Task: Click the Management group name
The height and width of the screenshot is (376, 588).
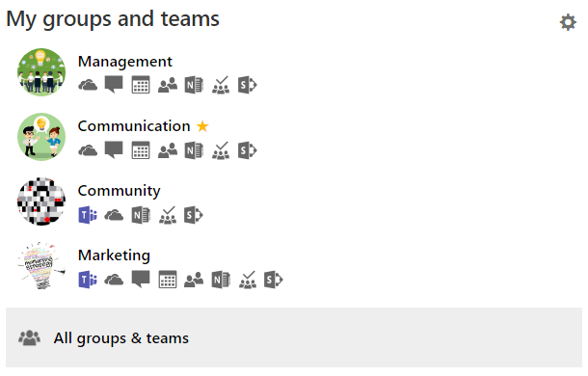Action: (x=125, y=62)
